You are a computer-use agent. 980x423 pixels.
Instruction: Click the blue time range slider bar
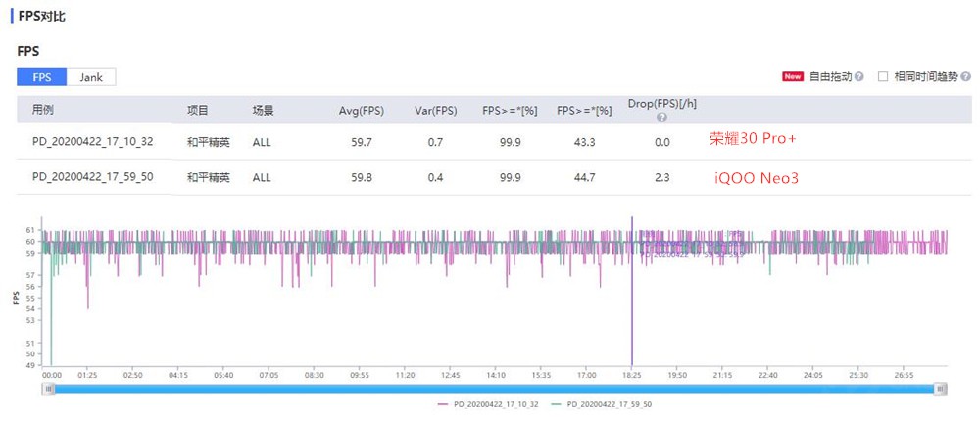[x=494, y=389]
